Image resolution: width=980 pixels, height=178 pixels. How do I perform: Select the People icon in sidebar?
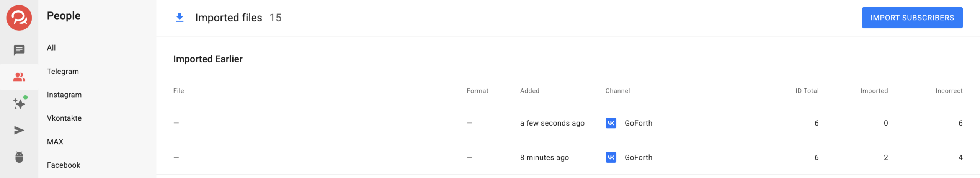pos(19,77)
